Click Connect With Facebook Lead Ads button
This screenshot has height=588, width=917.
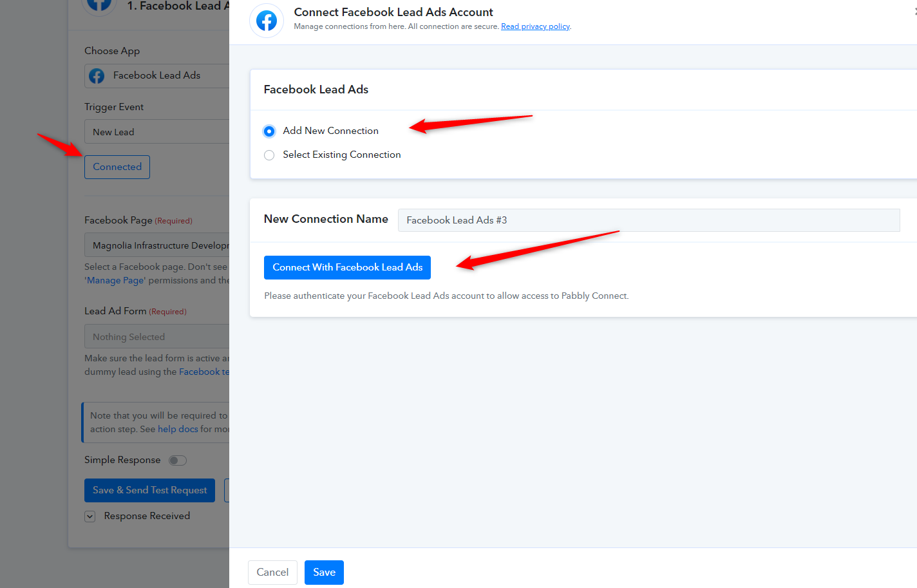[348, 268]
